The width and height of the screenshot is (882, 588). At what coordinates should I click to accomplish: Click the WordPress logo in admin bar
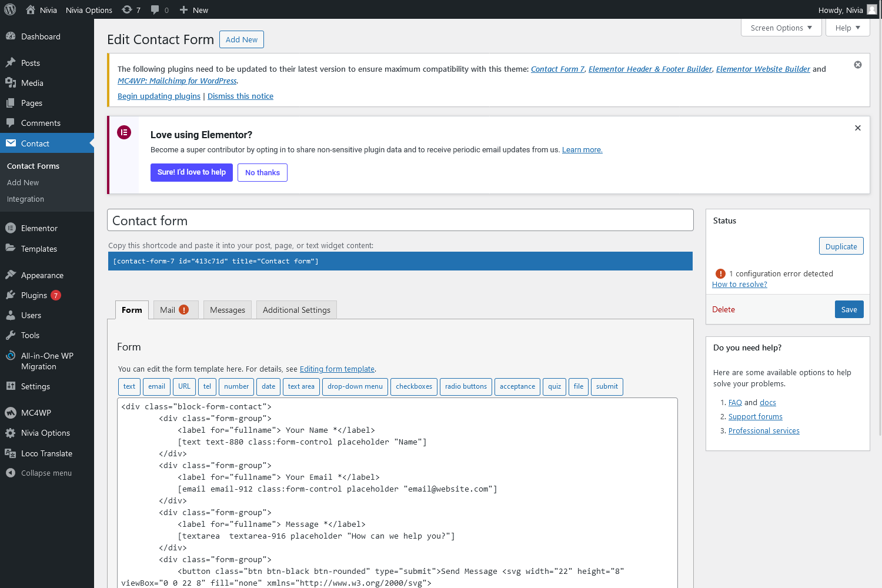pyautogui.click(x=10, y=9)
